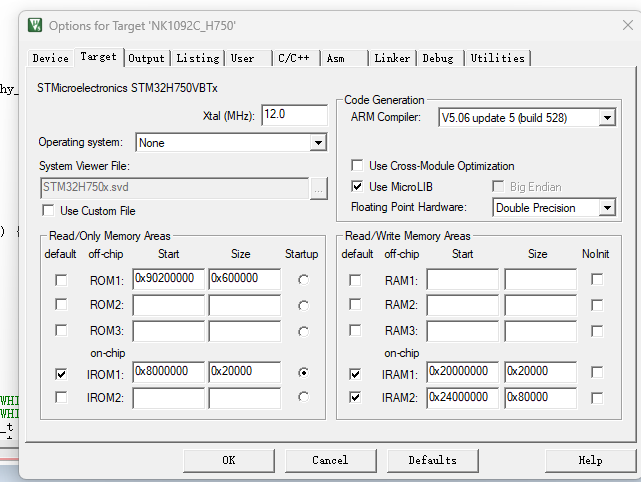This screenshot has width=641, height=482.
Task: Click the IRAM2 Size field
Action: [540, 398]
